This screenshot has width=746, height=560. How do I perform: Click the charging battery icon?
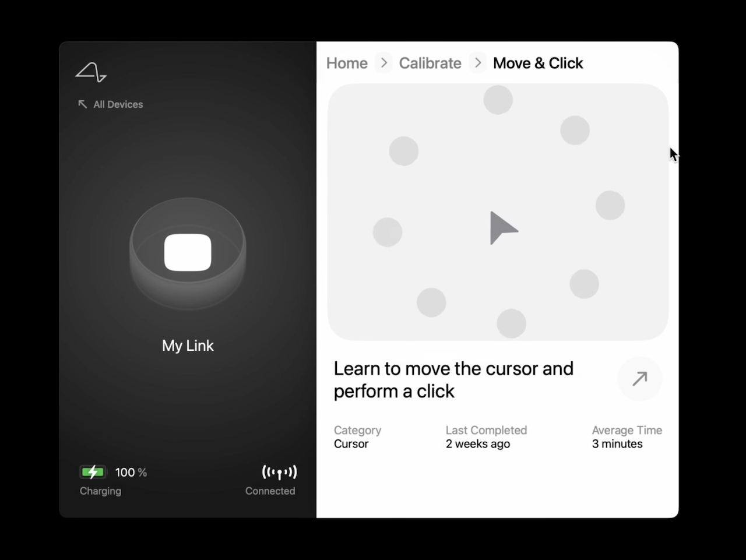point(93,472)
